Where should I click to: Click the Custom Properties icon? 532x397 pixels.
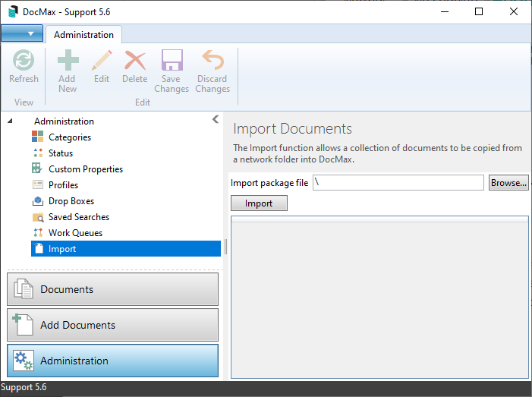[37, 169]
